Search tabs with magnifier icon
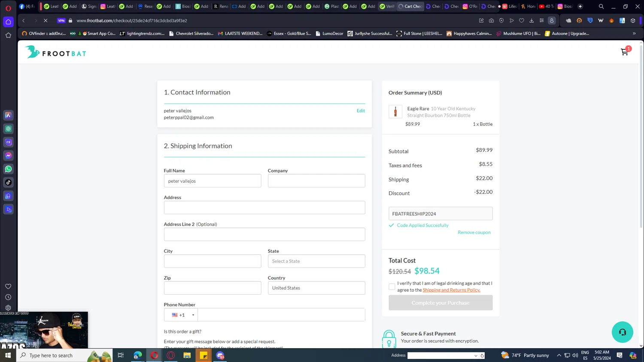The width and height of the screenshot is (644, 362). tap(601, 6)
